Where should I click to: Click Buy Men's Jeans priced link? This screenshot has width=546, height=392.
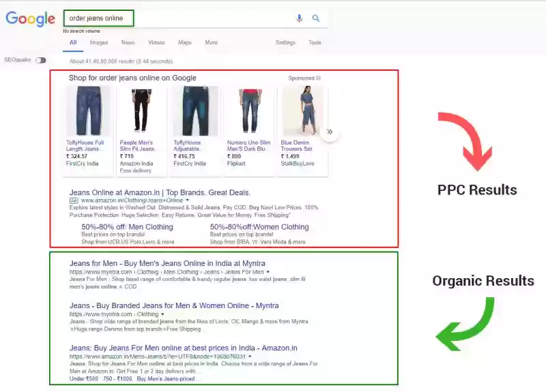166,379
